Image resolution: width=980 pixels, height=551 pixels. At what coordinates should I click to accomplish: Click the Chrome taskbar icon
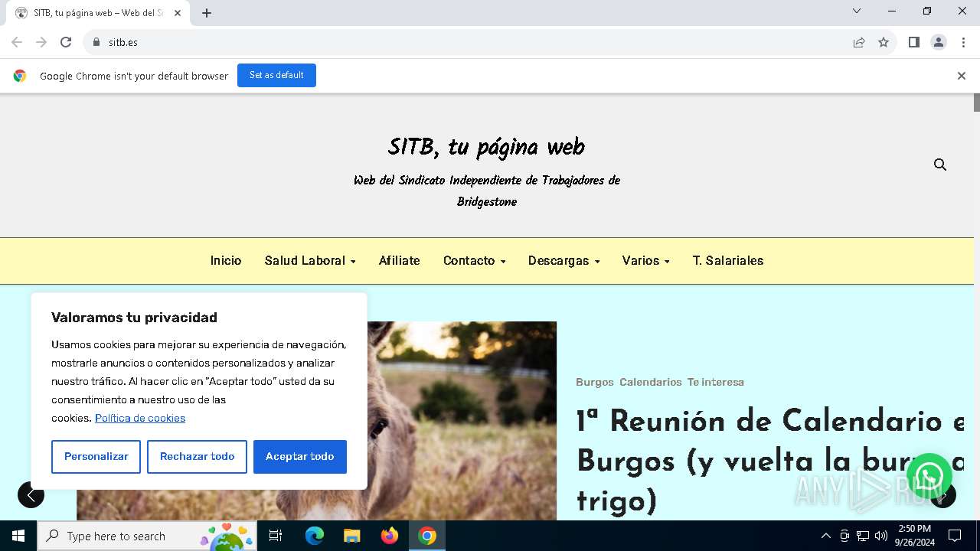coord(427,536)
